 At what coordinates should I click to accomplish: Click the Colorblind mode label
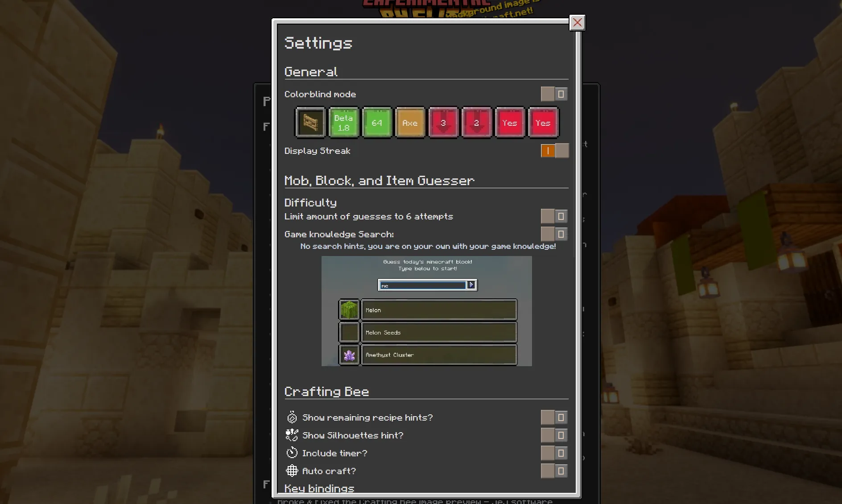point(320,94)
